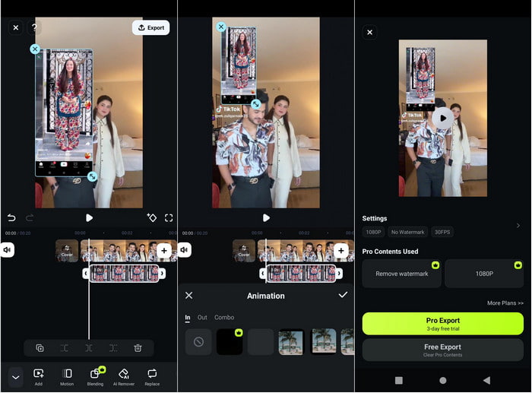Select first palm tree animation preset
Screen dimensions: 532x393
tap(291, 342)
